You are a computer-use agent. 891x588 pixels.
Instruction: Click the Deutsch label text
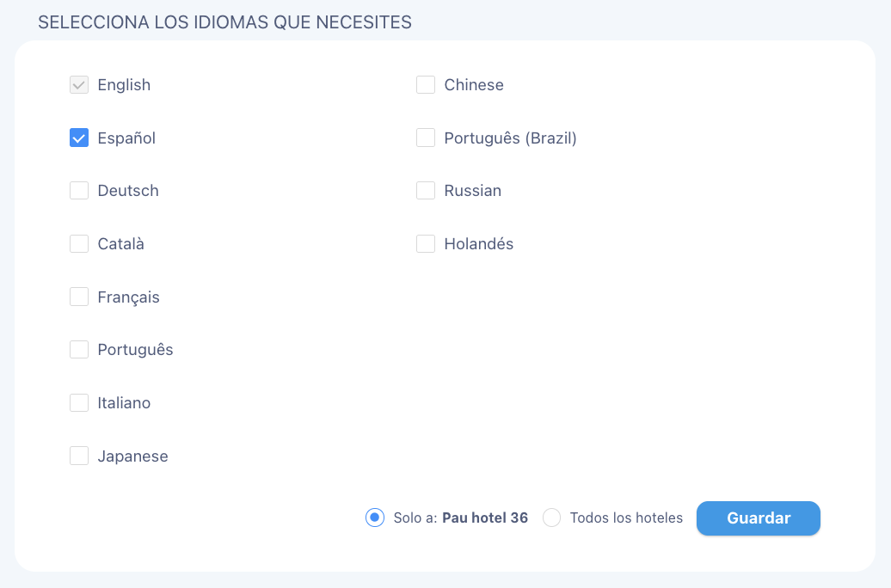coord(128,190)
